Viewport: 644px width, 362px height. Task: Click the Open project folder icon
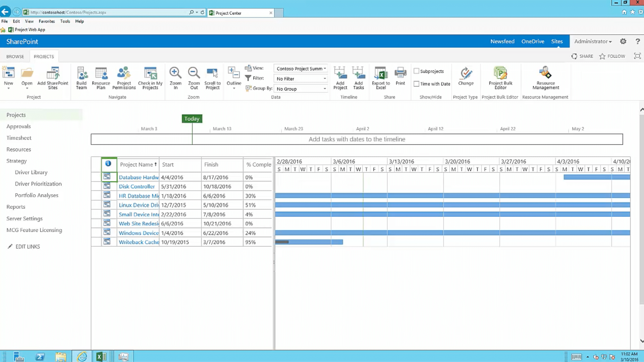[27, 73]
